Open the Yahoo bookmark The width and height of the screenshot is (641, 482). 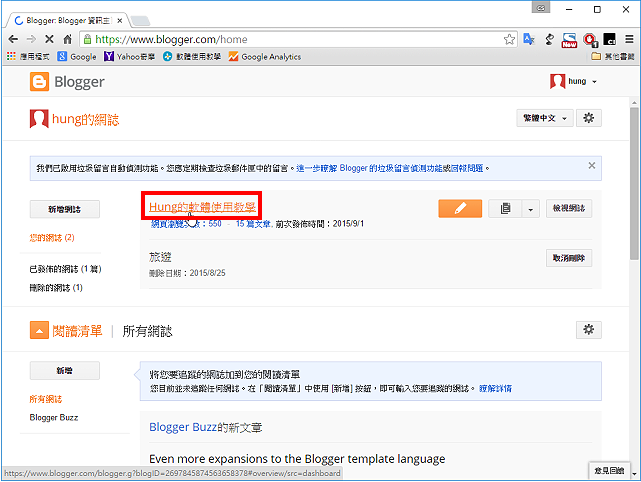(129, 56)
